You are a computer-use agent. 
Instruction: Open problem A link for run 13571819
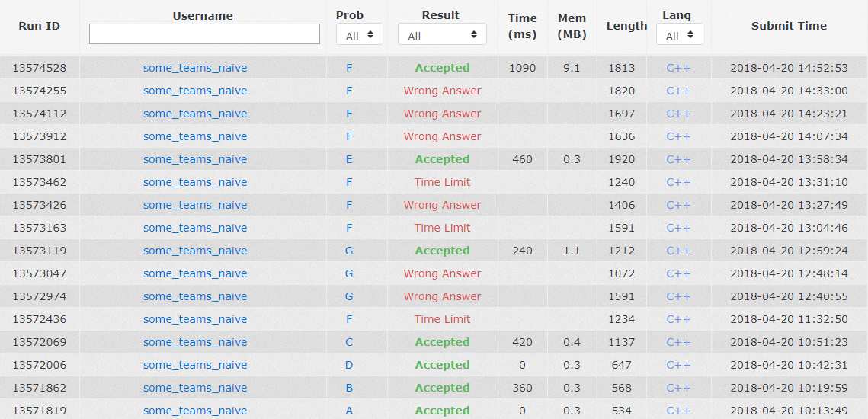click(349, 411)
